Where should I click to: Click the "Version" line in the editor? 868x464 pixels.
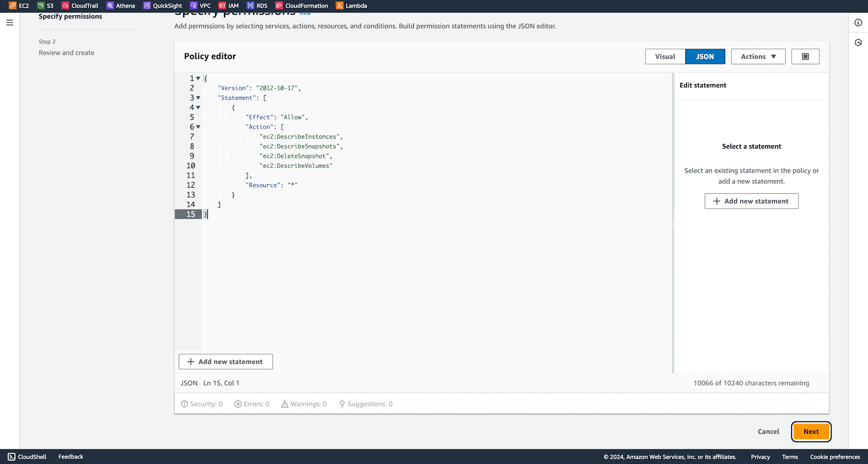click(259, 88)
